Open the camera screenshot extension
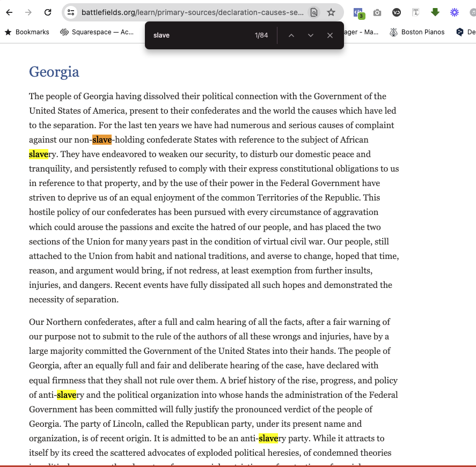Image resolution: width=476 pixels, height=467 pixels. click(x=377, y=12)
